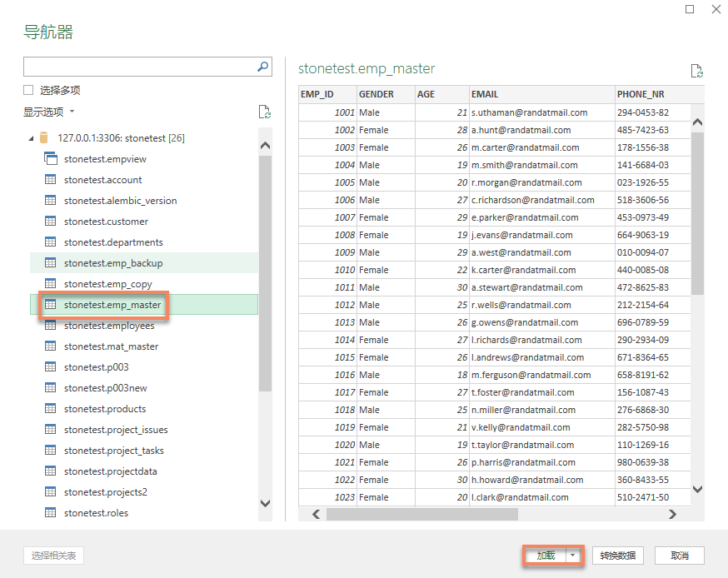Click the database icon for 127.0.0.1:3306 stonetest
Image resolution: width=728 pixels, height=578 pixels.
(44, 137)
